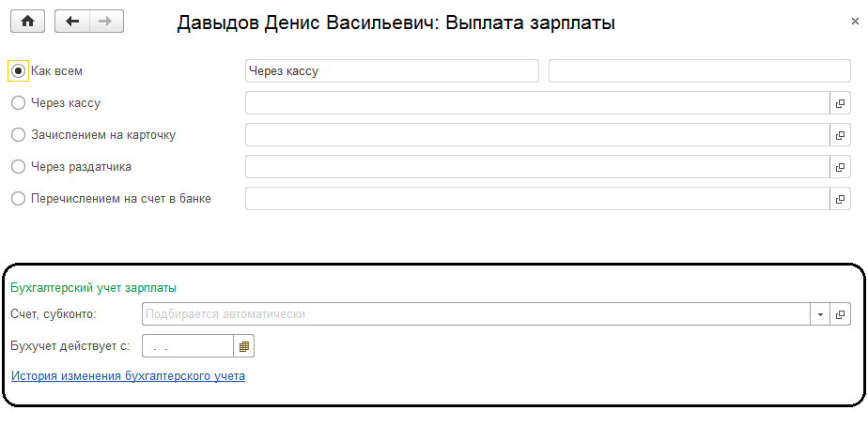Open selection icon for Зачислением на карточку field
The height and width of the screenshot is (426, 868).
[x=841, y=135]
